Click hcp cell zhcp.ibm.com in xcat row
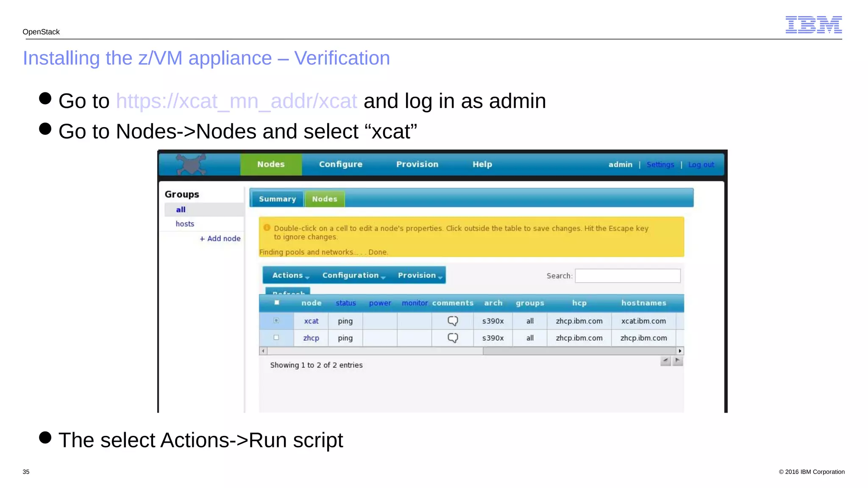The width and height of the screenshot is (868, 488). 579,321
